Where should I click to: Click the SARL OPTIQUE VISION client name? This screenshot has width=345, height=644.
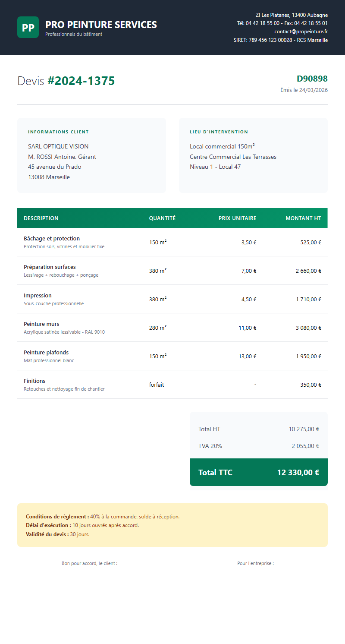[58, 146]
